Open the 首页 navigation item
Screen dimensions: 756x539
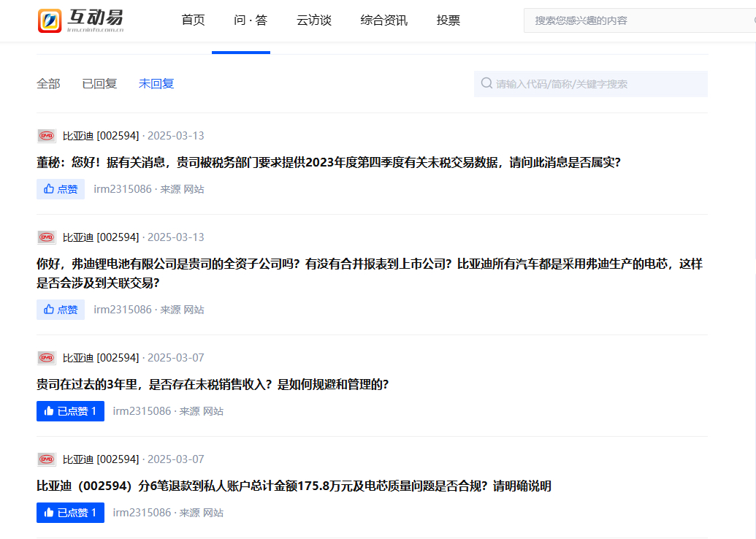(x=193, y=20)
